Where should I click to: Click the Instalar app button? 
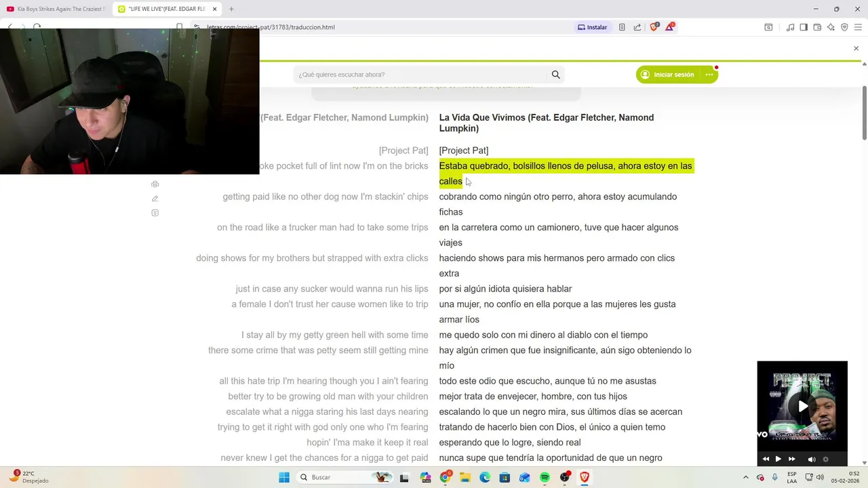tap(593, 27)
